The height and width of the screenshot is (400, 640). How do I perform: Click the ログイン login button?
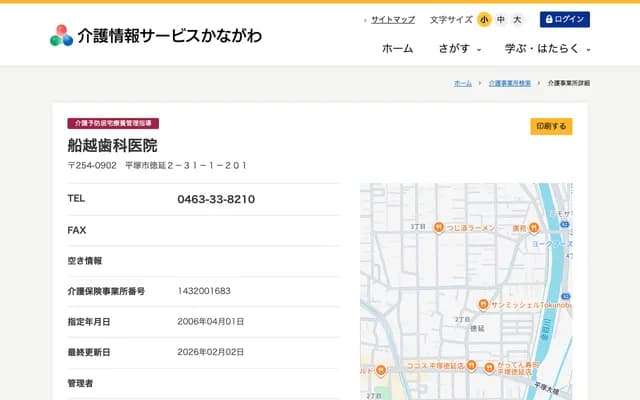point(565,19)
